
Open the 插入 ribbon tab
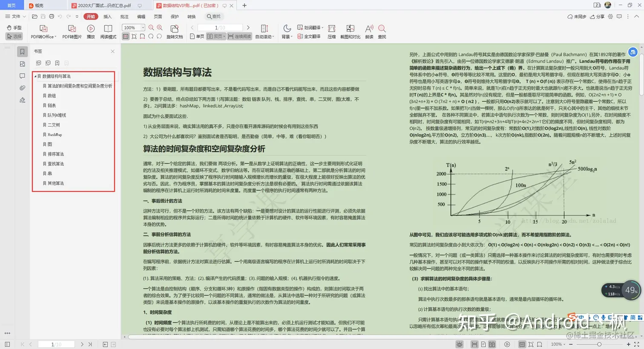[107, 17]
